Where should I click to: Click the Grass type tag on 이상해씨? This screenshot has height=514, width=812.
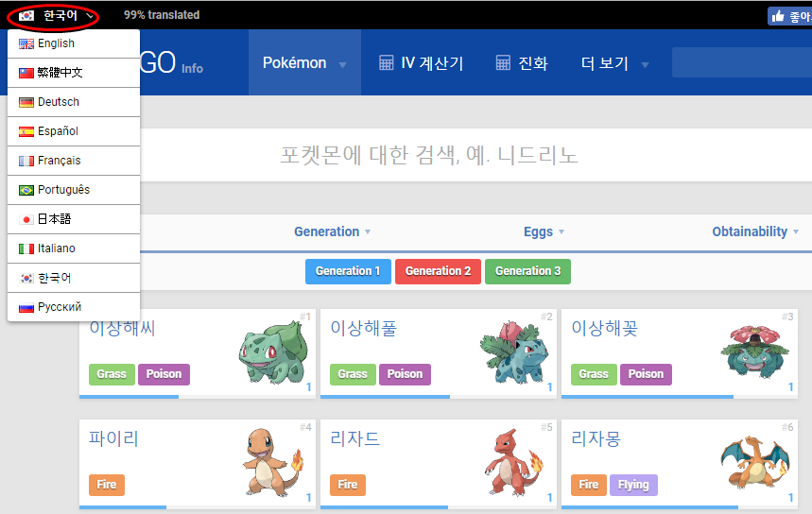coord(112,374)
